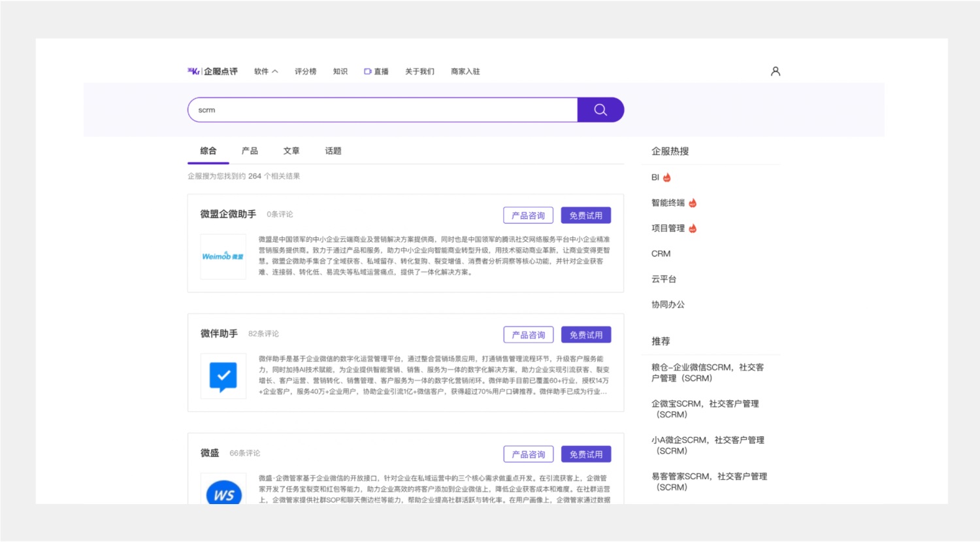Click the 直播 live video icon
The width and height of the screenshot is (980, 542).
tap(368, 71)
